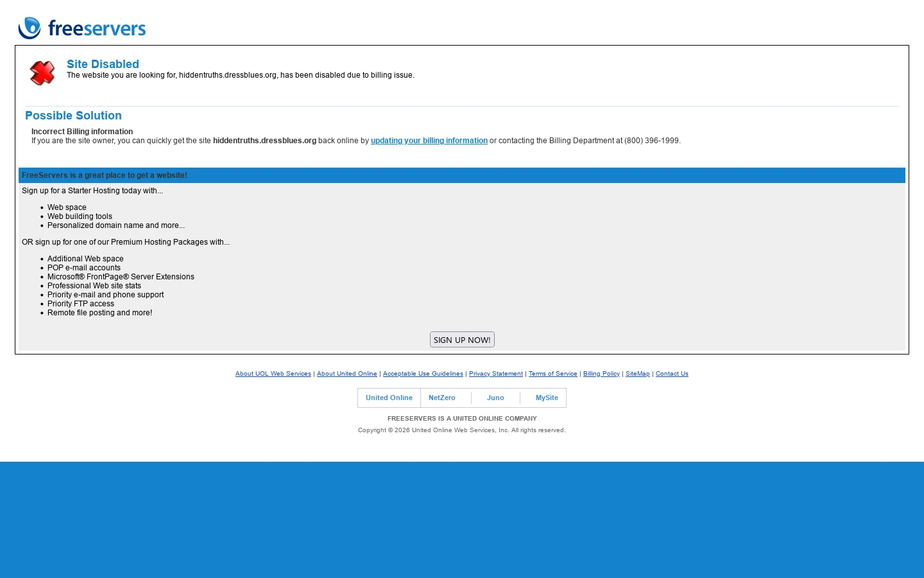This screenshot has width=924, height=578.
Task: Click the red X Site Disabled icon
Action: (x=42, y=73)
